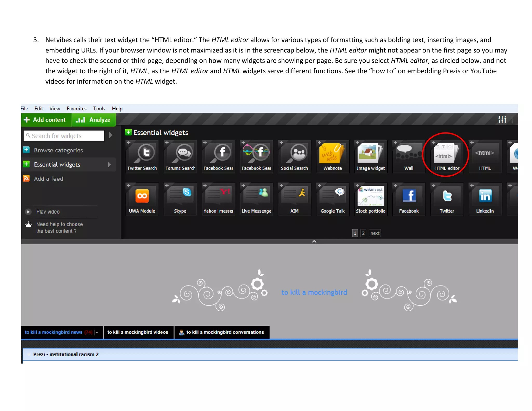This screenshot has width=532, height=411.
Task: Click the Browse categories plus icon
Action: (x=26, y=150)
